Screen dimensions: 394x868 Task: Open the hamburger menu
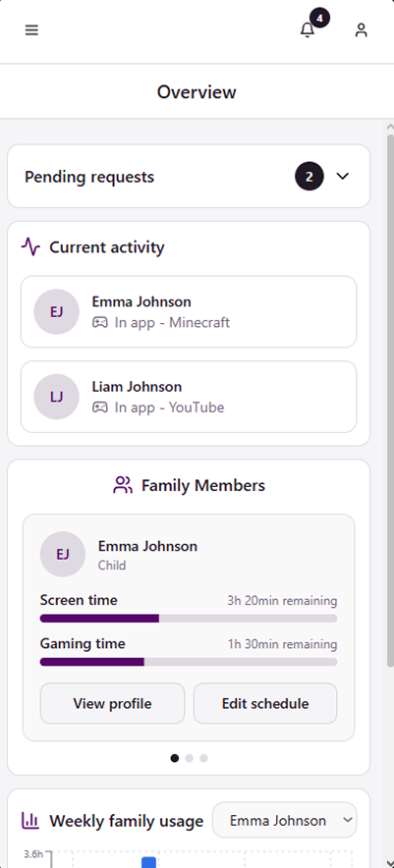[31, 29]
